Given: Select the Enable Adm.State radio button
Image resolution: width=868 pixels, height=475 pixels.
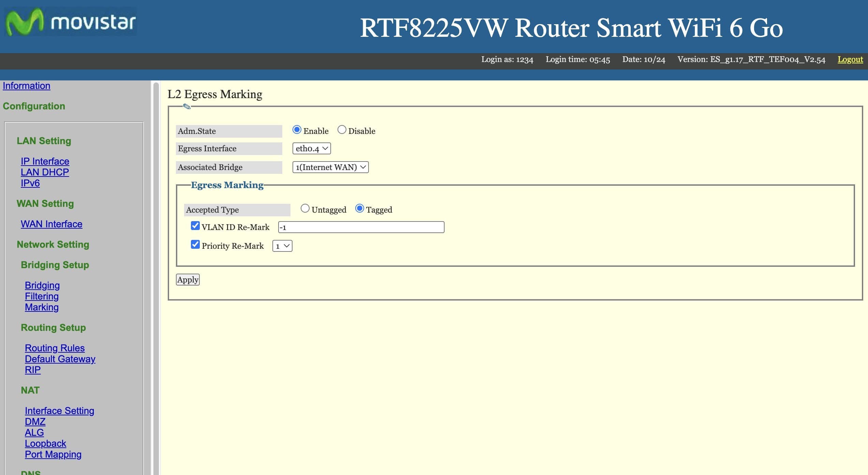Looking at the screenshot, I should 297,130.
